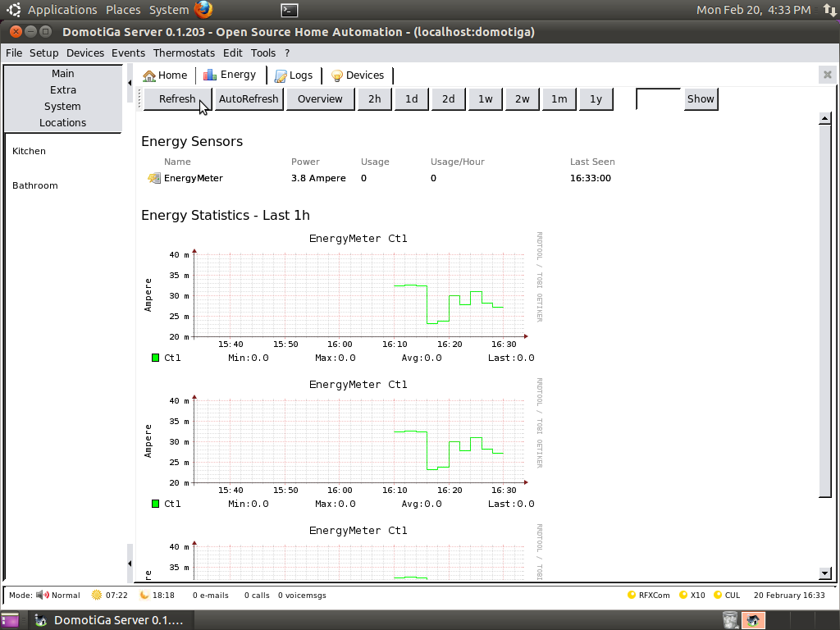Click the 3.8 Ampere power value
This screenshot has height=630, width=840.
coord(318,178)
